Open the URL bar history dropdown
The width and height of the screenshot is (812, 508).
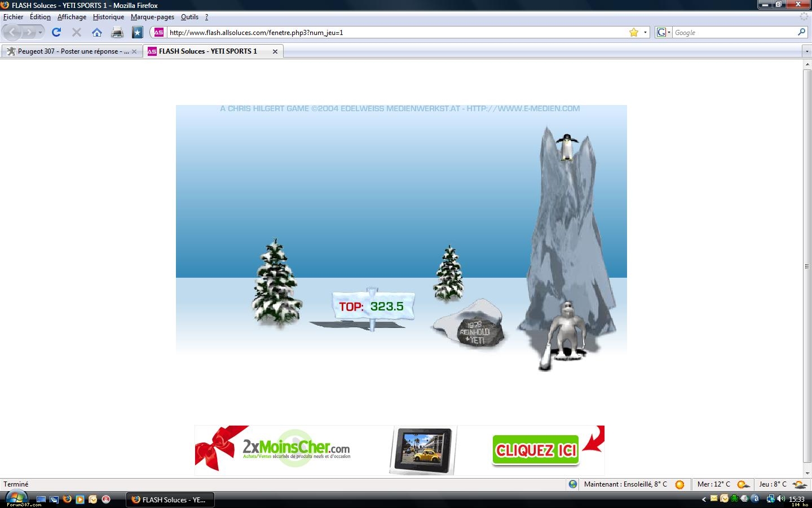click(645, 32)
